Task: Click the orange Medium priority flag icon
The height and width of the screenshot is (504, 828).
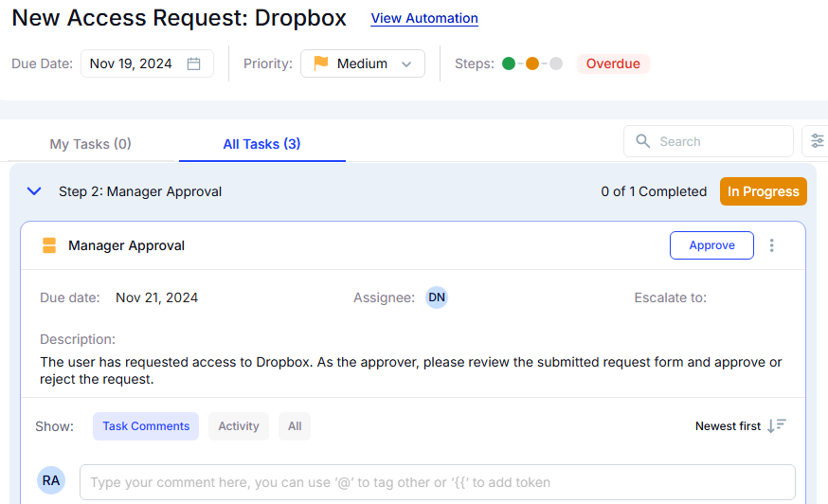Action: click(321, 63)
